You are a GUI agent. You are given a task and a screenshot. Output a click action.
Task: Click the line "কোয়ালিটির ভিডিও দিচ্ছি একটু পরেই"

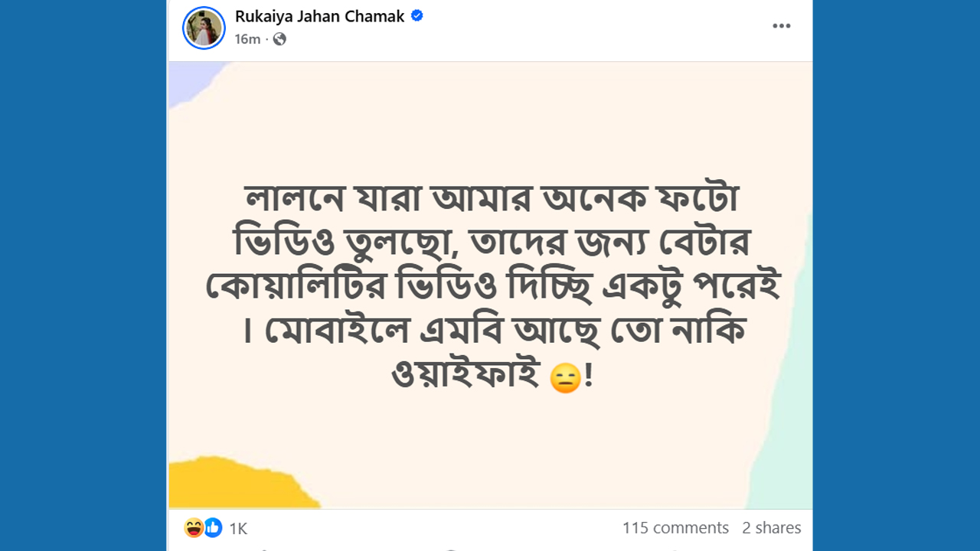490,288
